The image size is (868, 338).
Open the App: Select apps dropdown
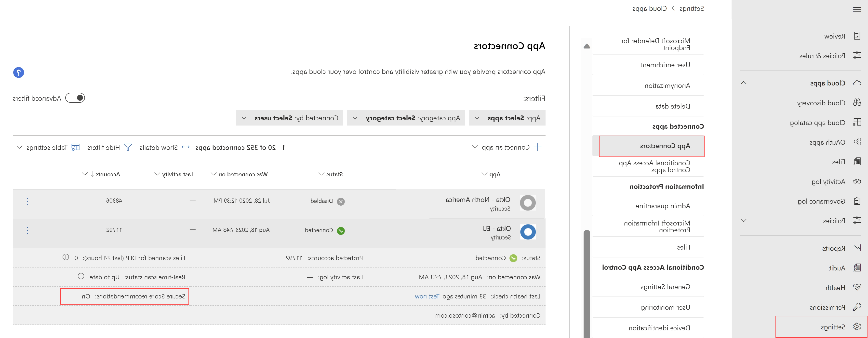[507, 118]
